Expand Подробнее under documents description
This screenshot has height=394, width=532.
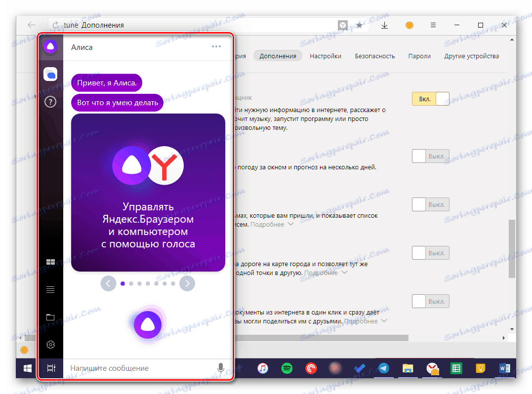(366, 321)
